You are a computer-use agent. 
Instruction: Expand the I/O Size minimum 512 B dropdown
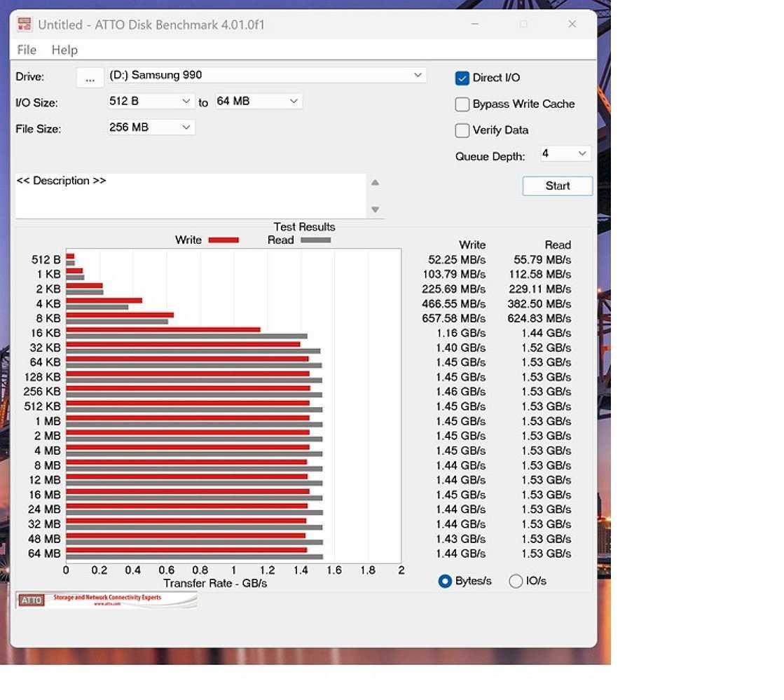tap(150, 101)
